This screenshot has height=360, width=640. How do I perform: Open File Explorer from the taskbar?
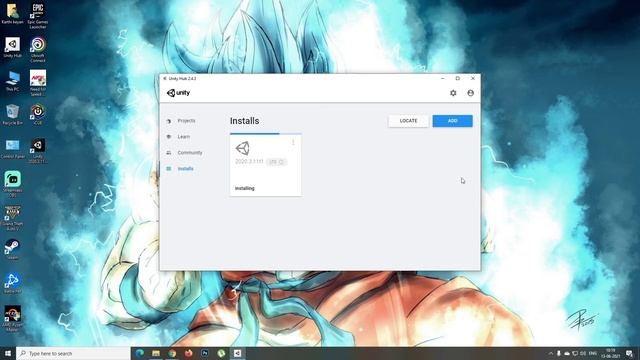(x=156, y=353)
